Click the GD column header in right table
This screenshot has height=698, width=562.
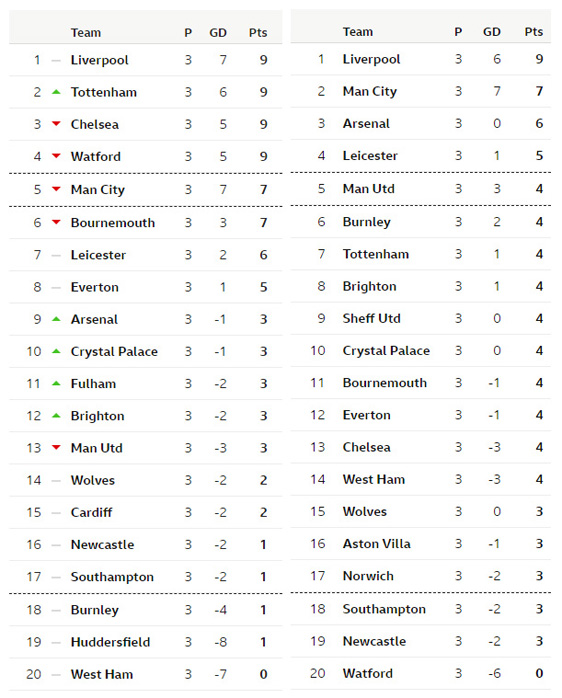[492, 32]
